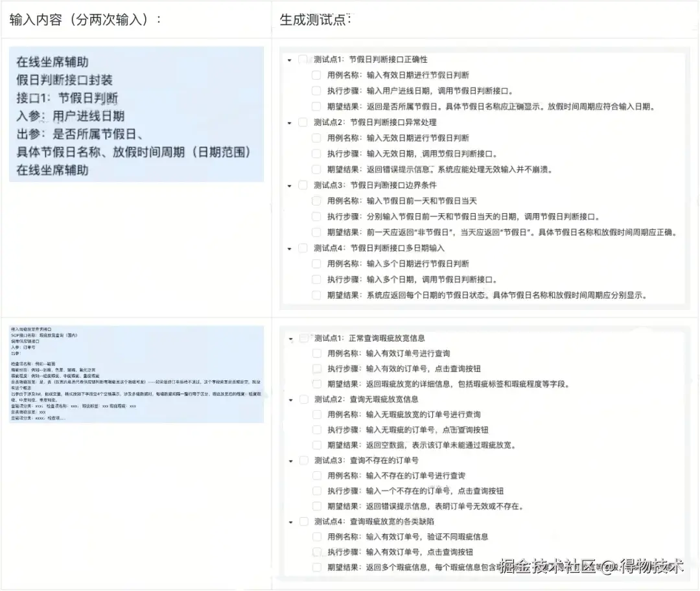
Task: Click the text 执行步骤: 输入多个日期,调用节假日判断接口
Action: coord(412,279)
